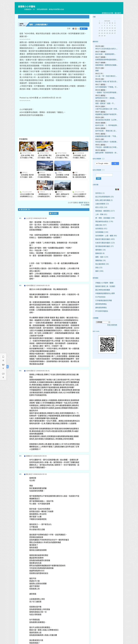Click the 圖文創作 blog category link

[118, 13]
